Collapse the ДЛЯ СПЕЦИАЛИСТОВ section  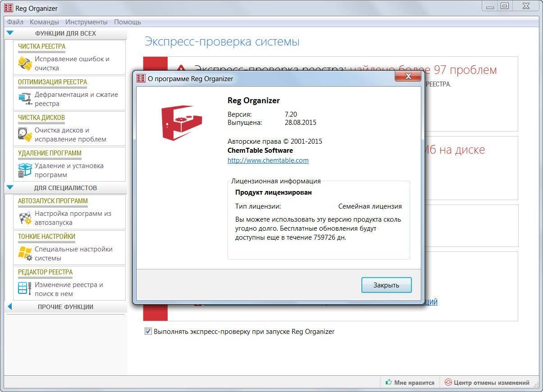point(10,187)
